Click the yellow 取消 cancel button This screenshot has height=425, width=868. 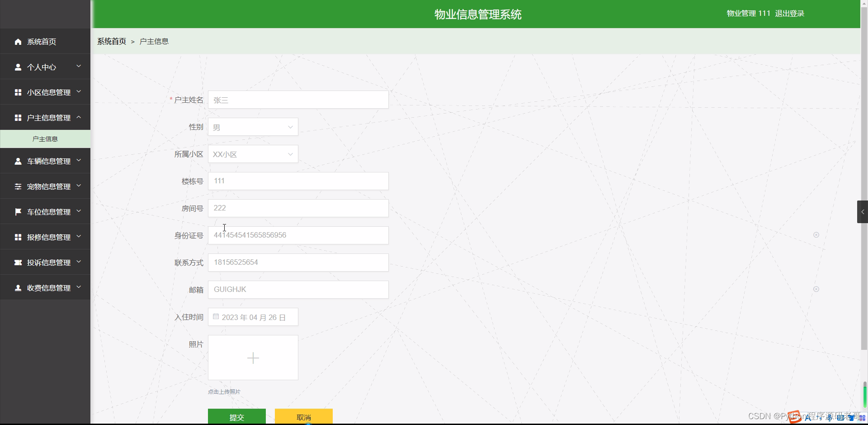click(x=304, y=417)
